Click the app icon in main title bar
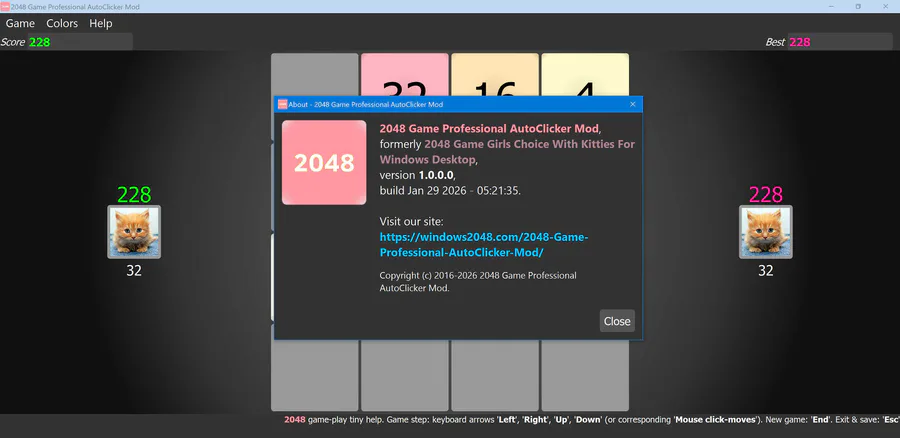 tap(5, 7)
